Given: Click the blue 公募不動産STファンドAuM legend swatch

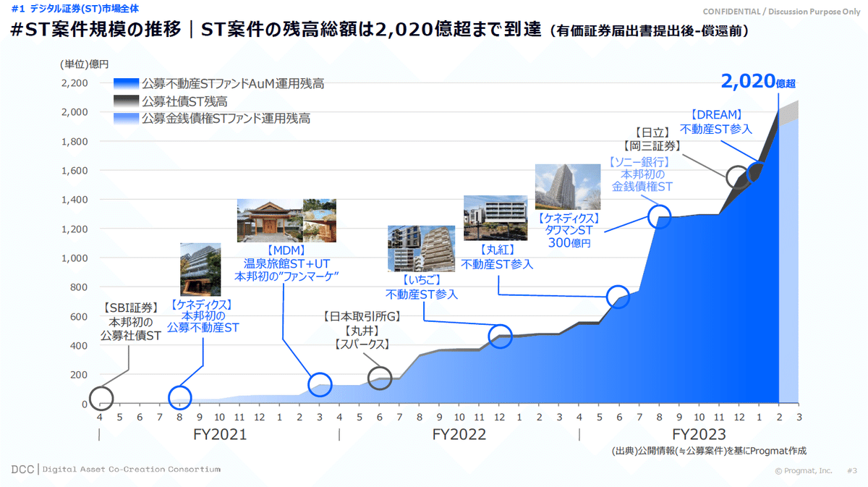Looking at the screenshot, I should tap(126, 83).
